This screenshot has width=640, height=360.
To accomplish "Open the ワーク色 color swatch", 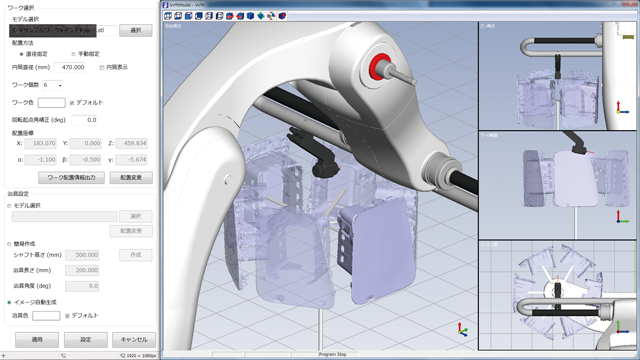I will coord(51,102).
